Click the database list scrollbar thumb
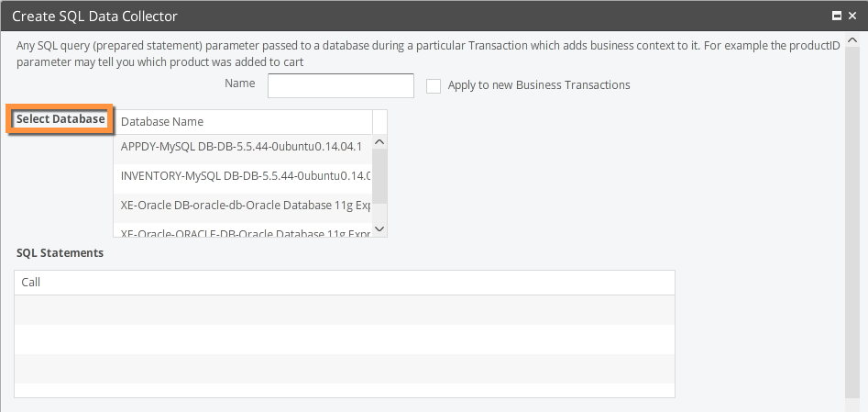 [x=379, y=176]
